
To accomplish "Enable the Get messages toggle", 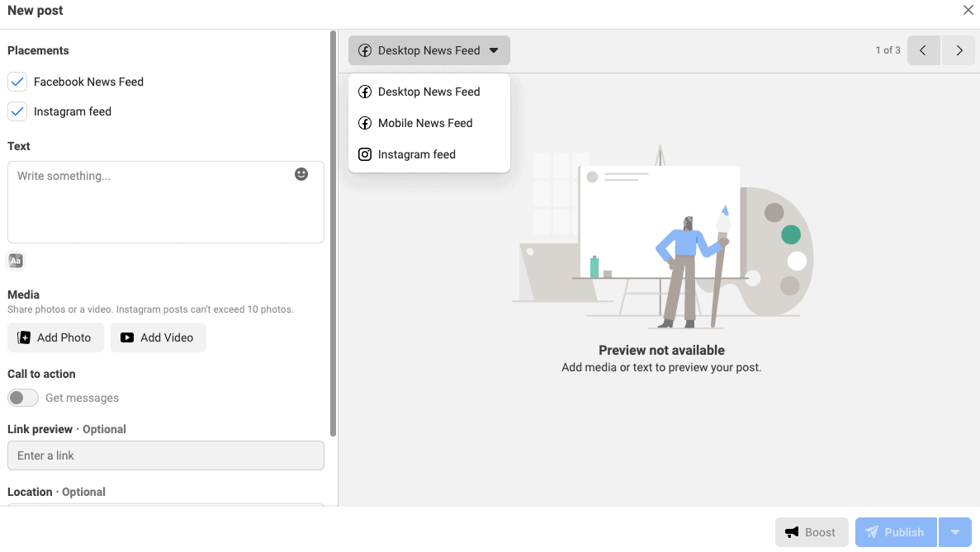I will [23, 398].
